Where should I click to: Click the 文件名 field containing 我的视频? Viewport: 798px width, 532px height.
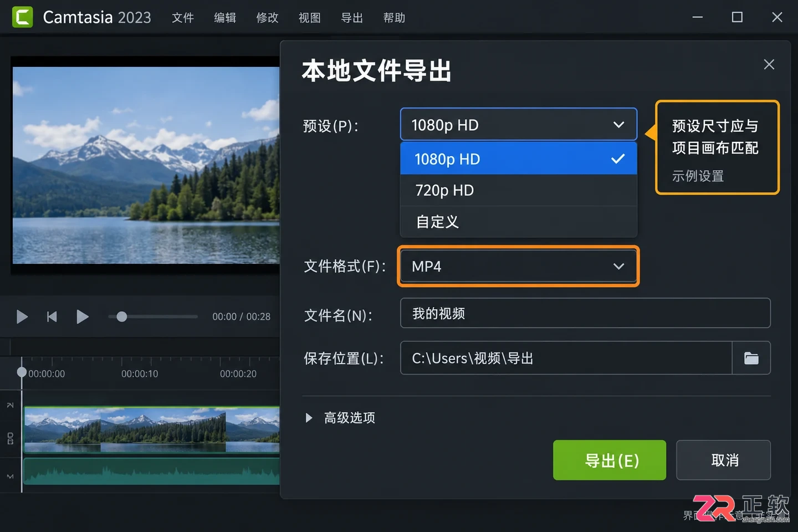(585, 313)
